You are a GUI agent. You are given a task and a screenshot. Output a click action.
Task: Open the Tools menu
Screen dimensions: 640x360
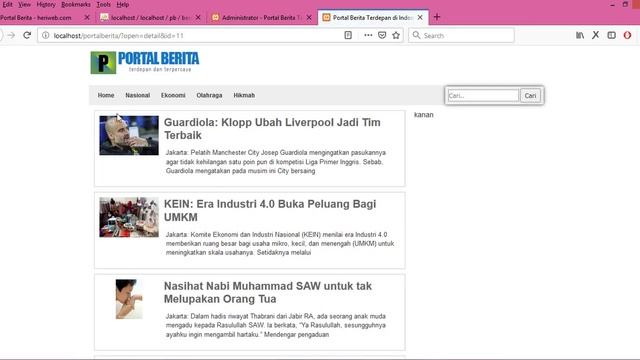coord(103,4)
